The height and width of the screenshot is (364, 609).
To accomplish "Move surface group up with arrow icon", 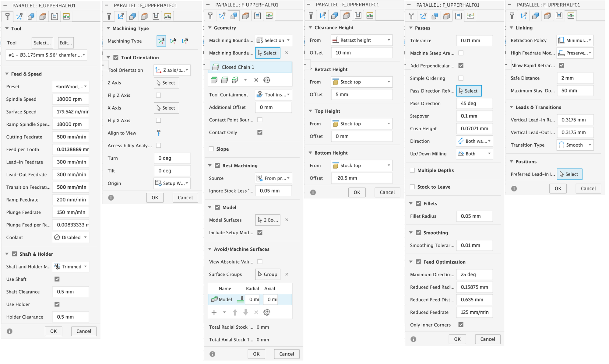I will point(235,312).
